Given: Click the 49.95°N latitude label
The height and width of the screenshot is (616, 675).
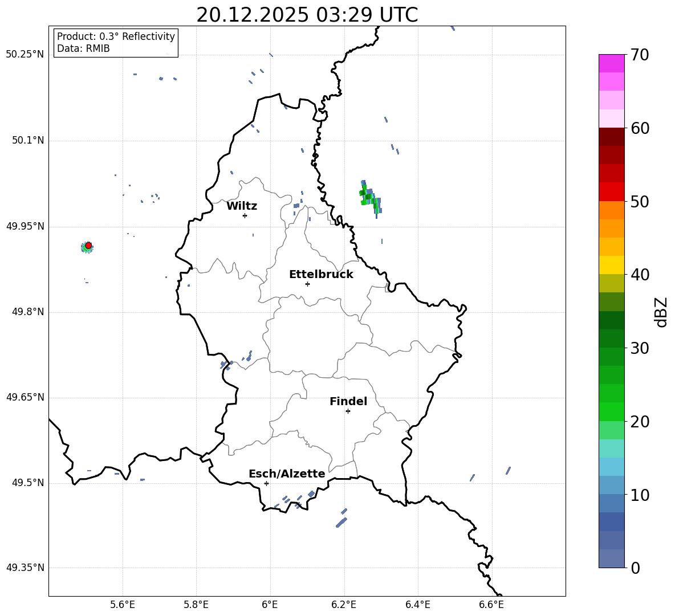Looking at the screenshot, I should point(25,226).
